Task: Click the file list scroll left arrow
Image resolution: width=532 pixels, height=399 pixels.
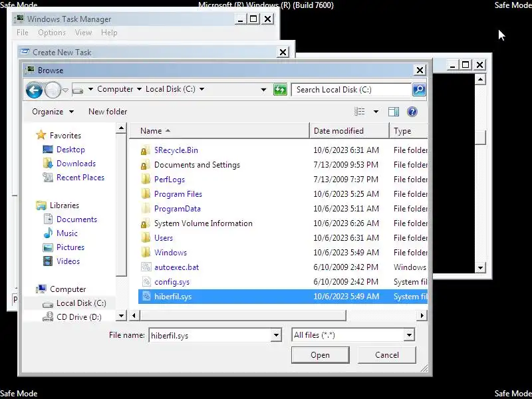Action: coord(134,315)
